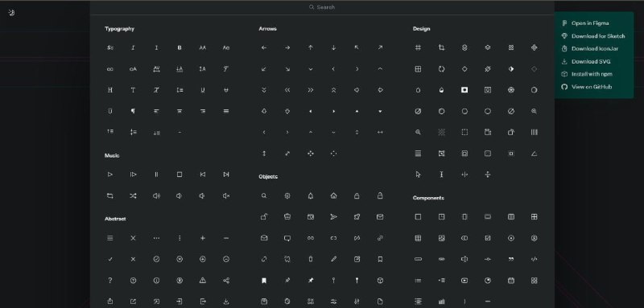644x308 pixels.
Task: Select the code brackets icon under Components
Action: [534, 259]
